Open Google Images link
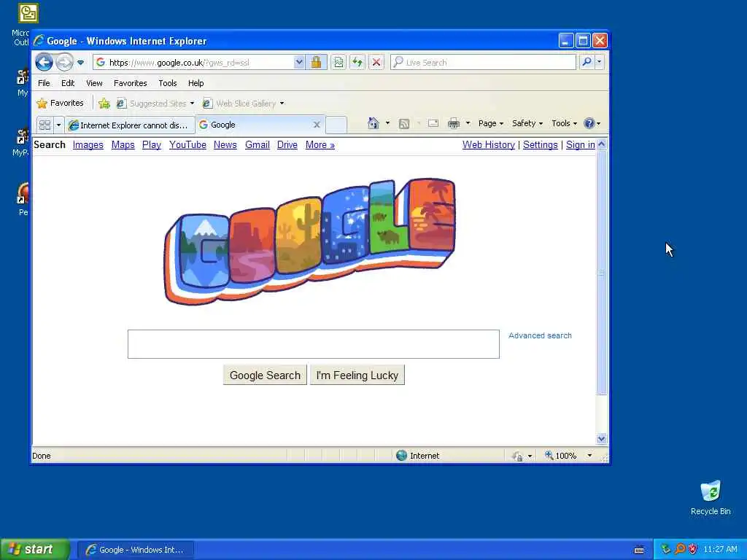This screenshot has width=747, height=560. click(x=88, y=145)
